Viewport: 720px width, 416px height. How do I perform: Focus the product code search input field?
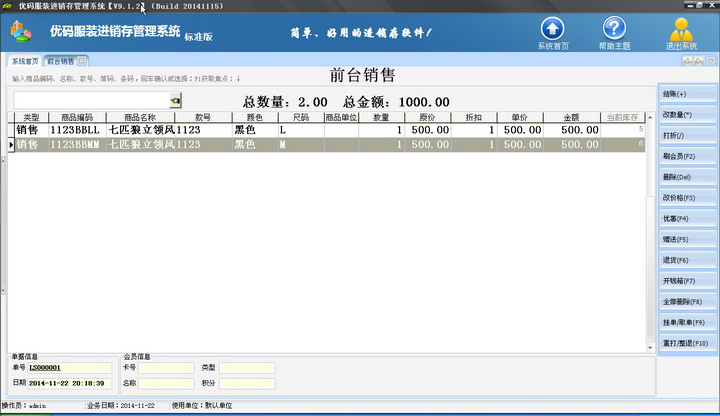coord(91,100)
